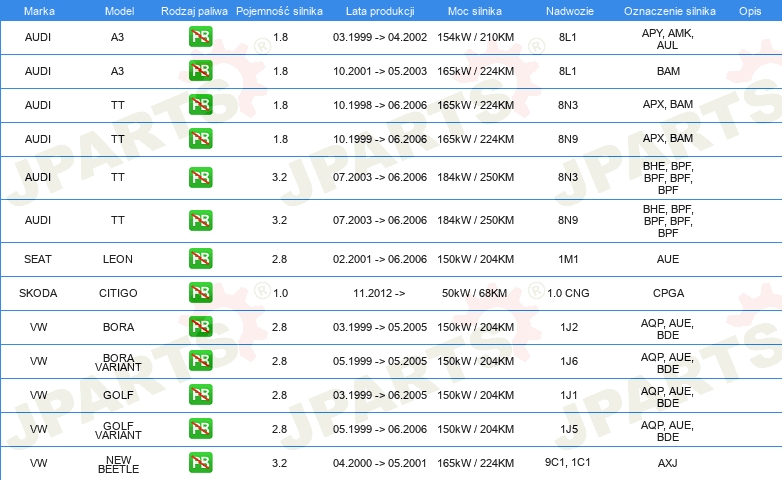
Task: Click the Opis column header
Action: (x=750, y=11)
